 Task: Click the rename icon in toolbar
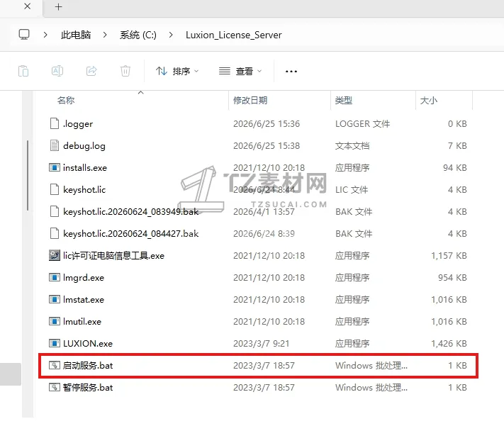[x=57, y=71]
